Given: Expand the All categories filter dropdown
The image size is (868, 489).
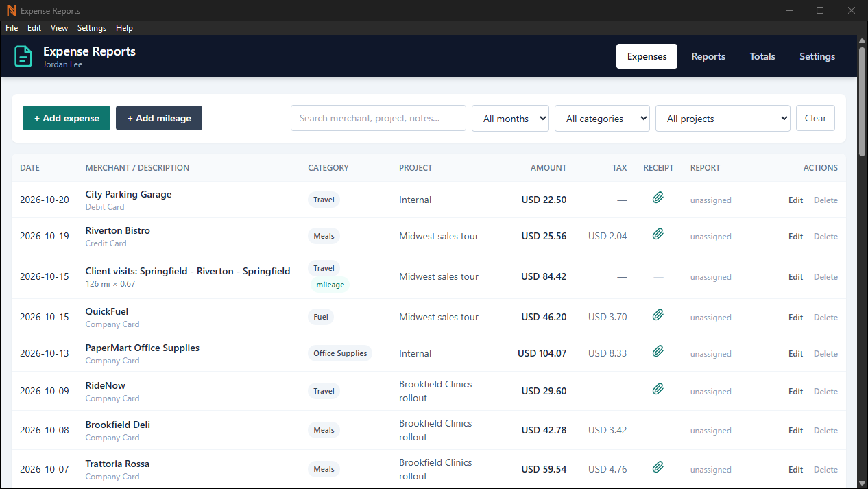Looking at the screenshot, I should pyautogui.click(x=602, y=118).
